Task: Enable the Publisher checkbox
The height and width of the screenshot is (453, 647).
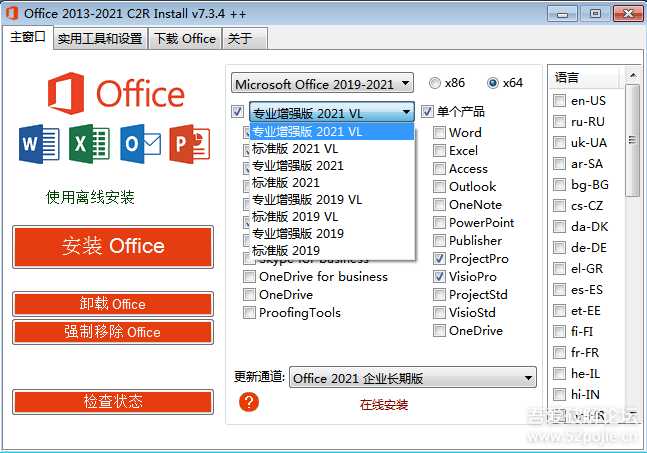Action: [x=440, y=241]
